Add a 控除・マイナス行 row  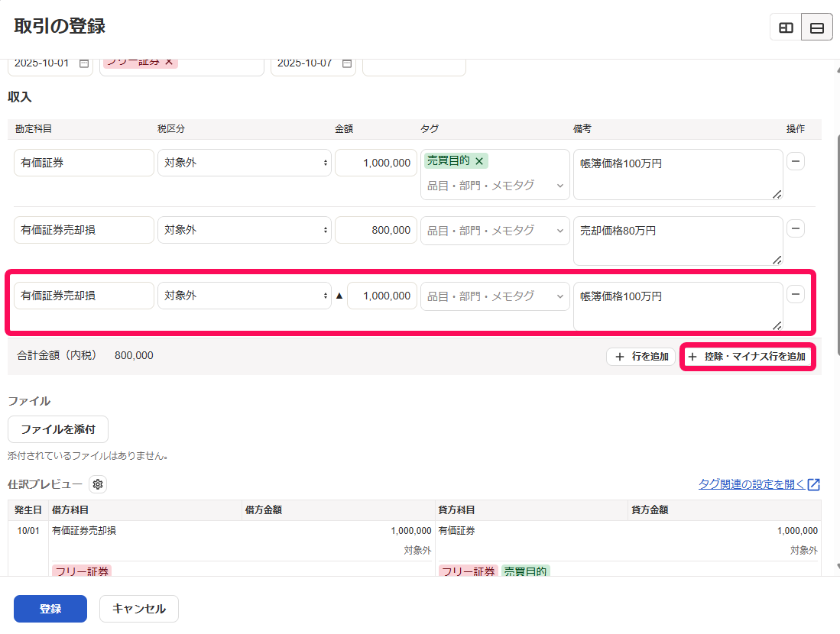tap(748, 357)
